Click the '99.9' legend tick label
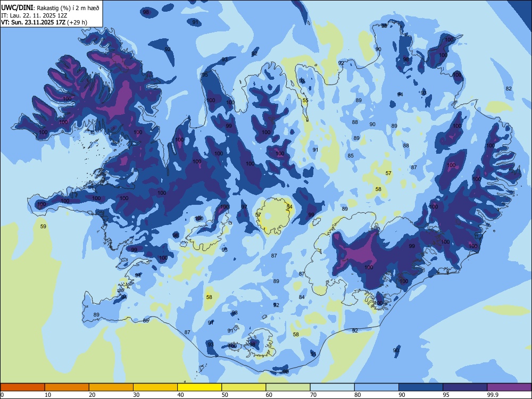The width and height of the screenshot is (532, 399). pos(492,395)
